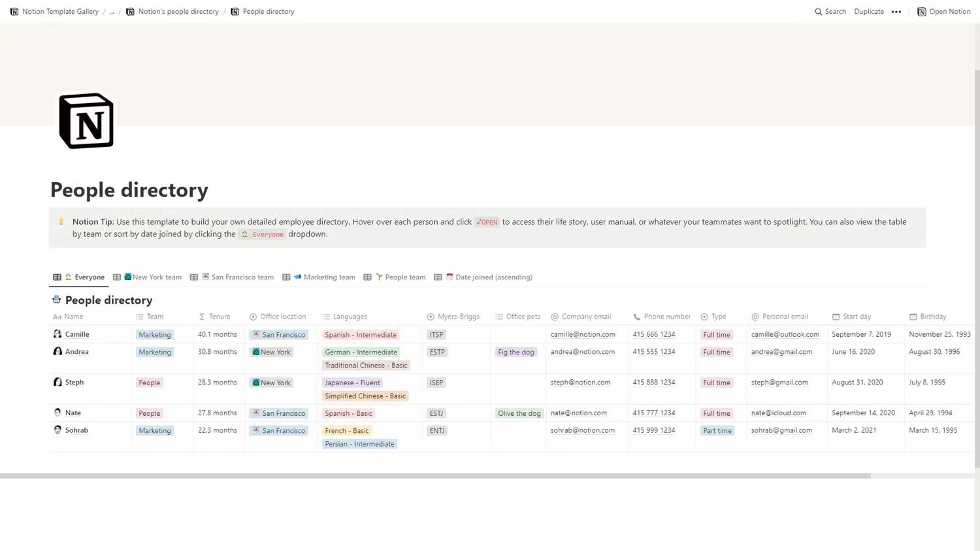
Task: Open the three-dot more options menu
Action: [896, 12]
